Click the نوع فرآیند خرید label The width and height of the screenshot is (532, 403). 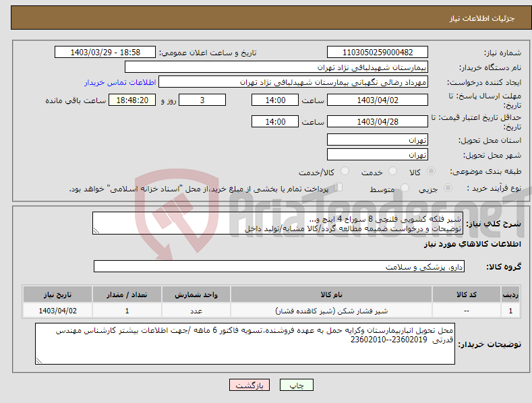(494, 188)
